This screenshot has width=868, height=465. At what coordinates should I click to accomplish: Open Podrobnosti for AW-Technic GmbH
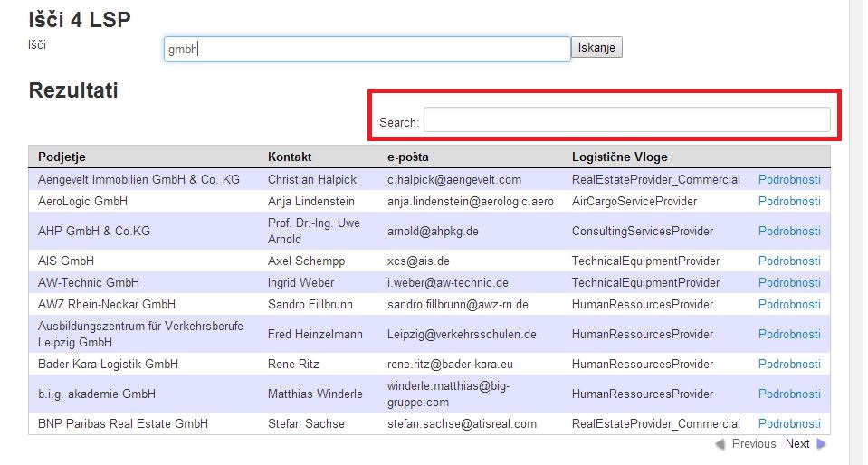pos(789,282)
